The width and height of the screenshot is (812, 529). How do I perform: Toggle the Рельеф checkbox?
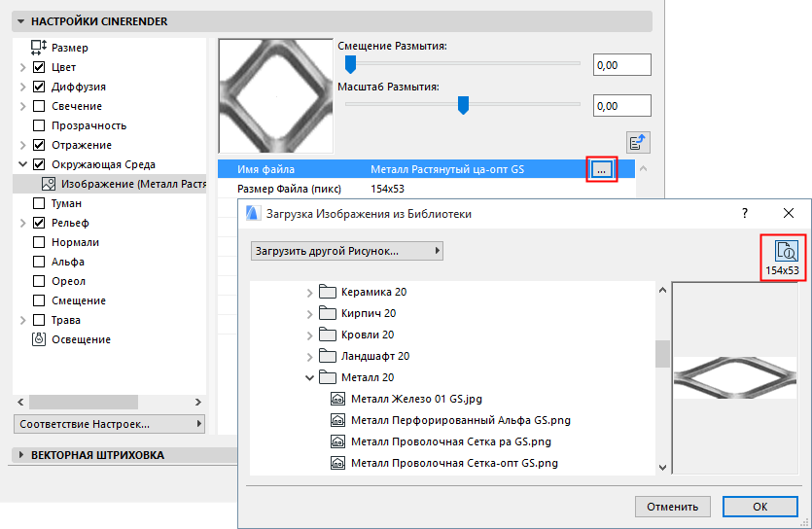tap(39, 223)
